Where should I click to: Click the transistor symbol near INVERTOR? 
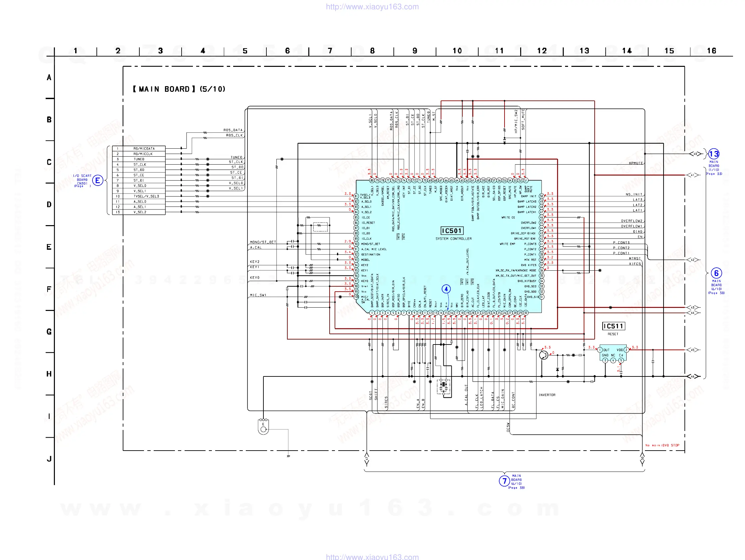pyautogui.click(x=543, y=355)
